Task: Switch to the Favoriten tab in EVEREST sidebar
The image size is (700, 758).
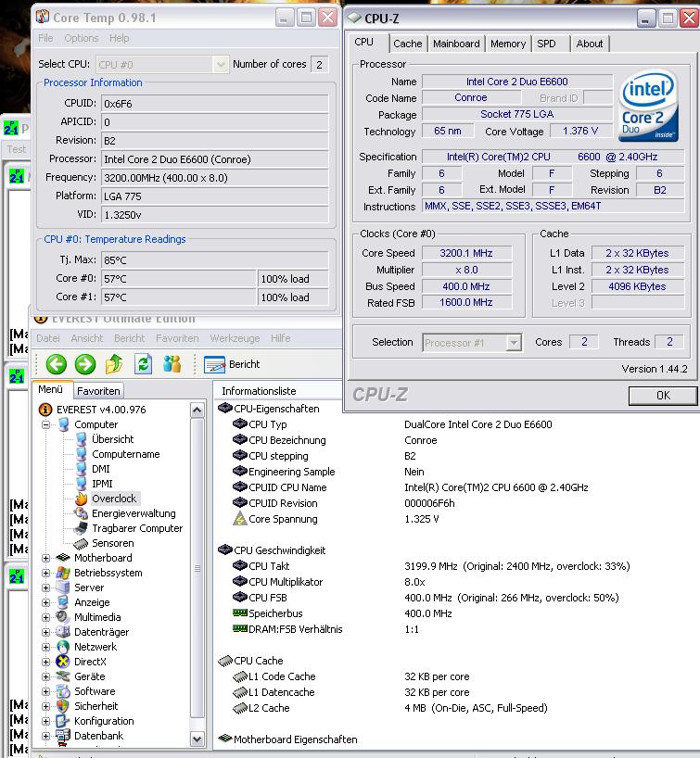Action: tap(98, 391)
